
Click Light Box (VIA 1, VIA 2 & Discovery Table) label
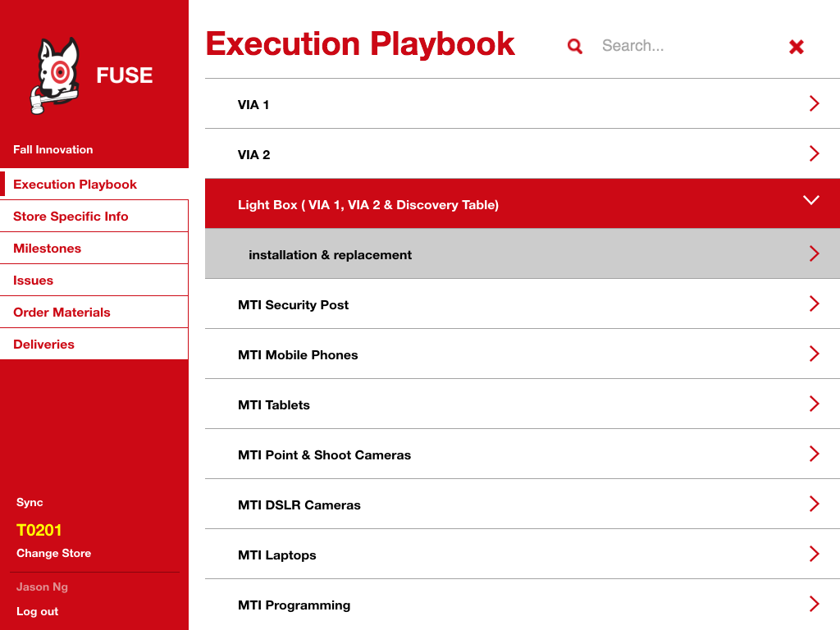tap(368, 204)
